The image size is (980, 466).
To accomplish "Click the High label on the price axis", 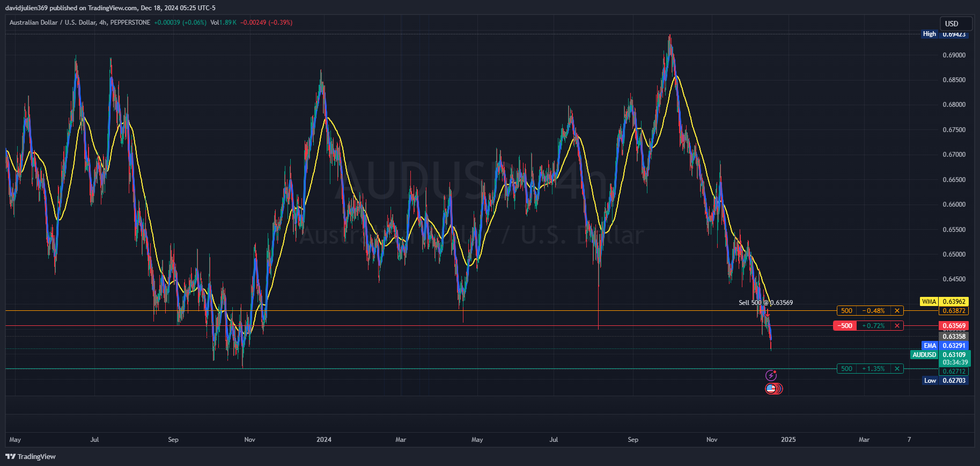I will [929, 34].
